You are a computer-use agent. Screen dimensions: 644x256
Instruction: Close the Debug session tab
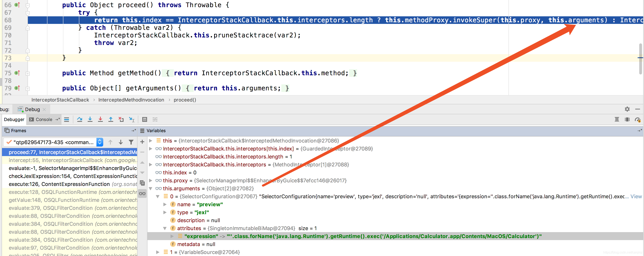[x=44, y=109]
